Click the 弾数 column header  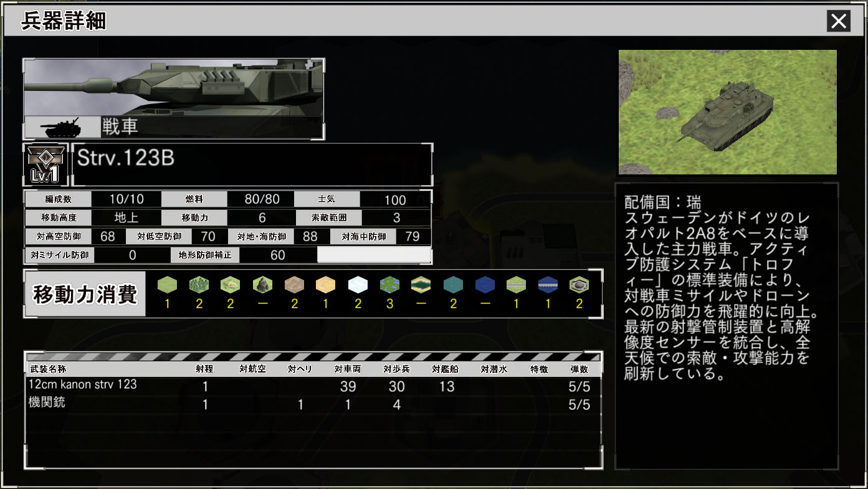point(579,369)
